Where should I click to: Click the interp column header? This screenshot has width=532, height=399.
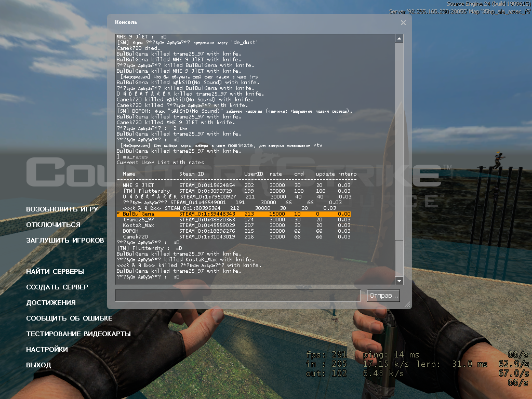[348, 174]
